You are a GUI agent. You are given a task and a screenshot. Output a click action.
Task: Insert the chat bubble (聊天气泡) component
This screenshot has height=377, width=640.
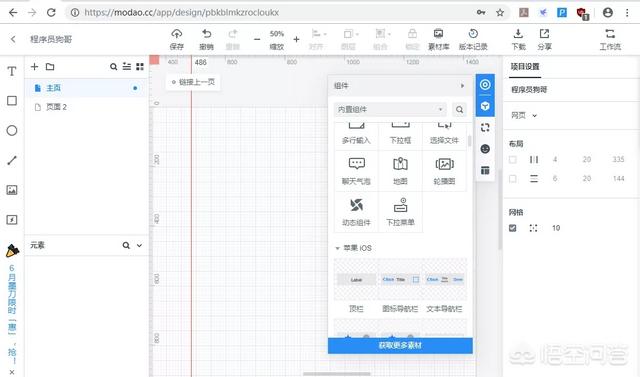(x=356, y=171)
